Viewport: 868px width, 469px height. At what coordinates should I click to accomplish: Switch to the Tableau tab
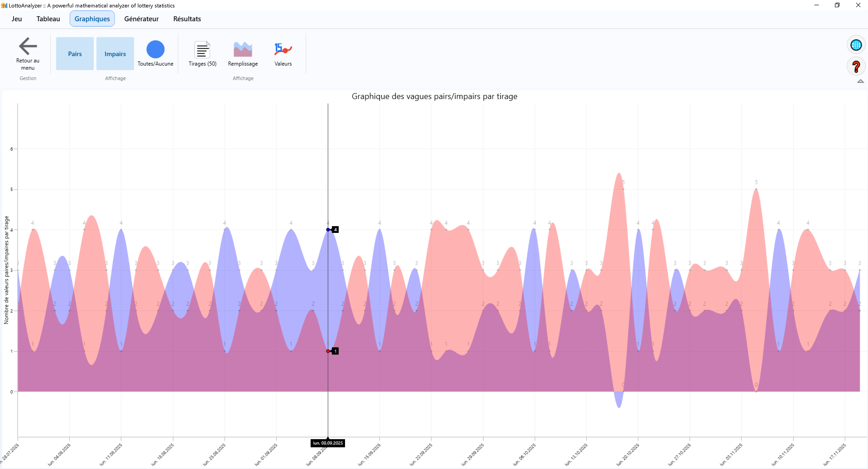48,19
